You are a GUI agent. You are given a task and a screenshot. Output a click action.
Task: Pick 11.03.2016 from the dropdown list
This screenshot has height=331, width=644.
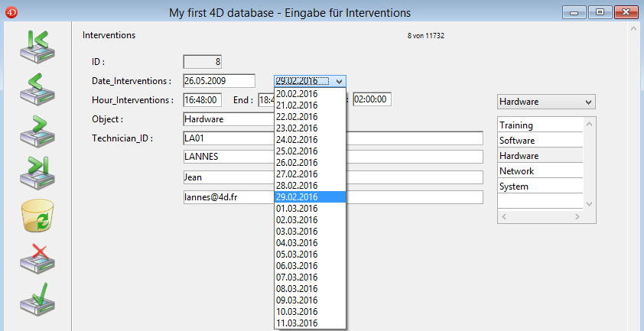pyautogui.click(x=297, y=323)
